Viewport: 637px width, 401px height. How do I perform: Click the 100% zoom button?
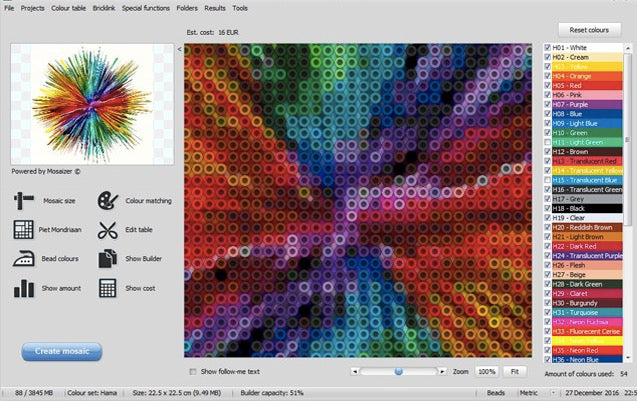(x=487, y=371)
